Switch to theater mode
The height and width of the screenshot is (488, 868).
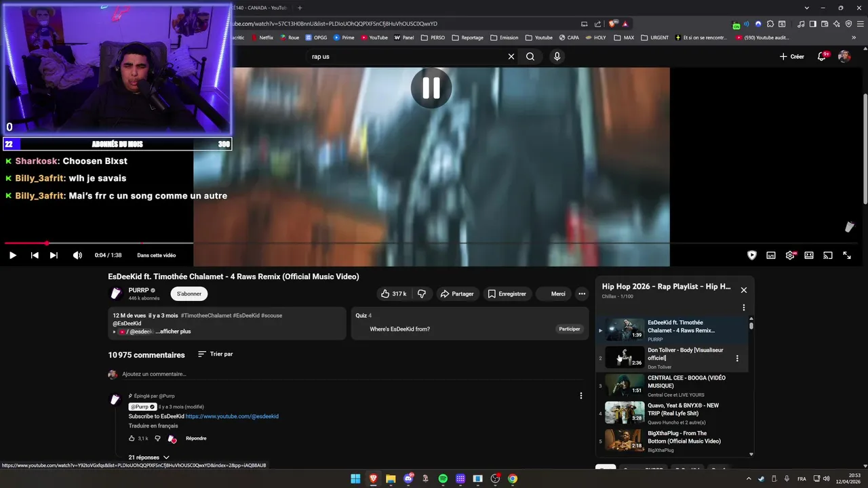[x=809, y=256]
